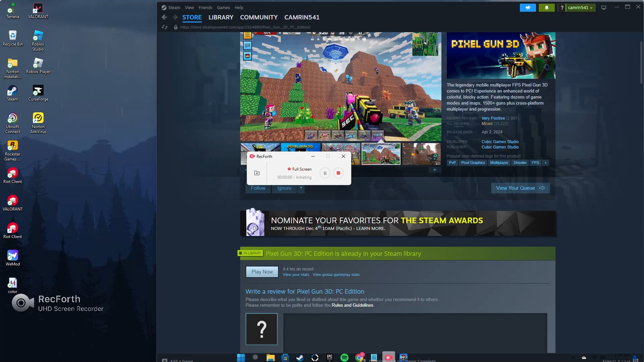Pause the RecForth recording

(325, 173)
